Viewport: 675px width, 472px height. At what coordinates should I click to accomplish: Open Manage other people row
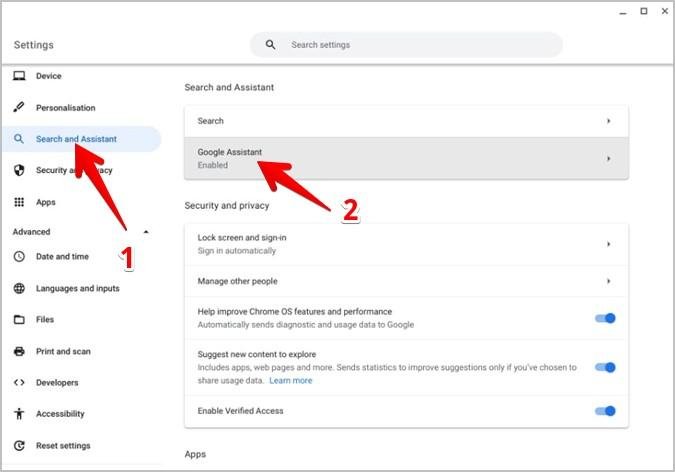(406, 281)
